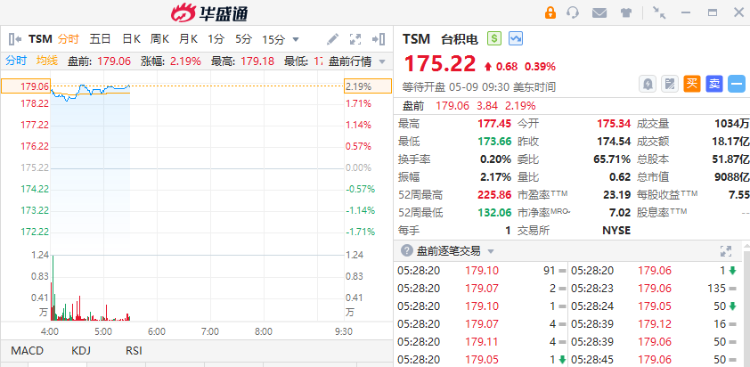The height and width of the screenshot is (367, 750).
Task: Click the orange lock icon
Action: pos(550,13)
